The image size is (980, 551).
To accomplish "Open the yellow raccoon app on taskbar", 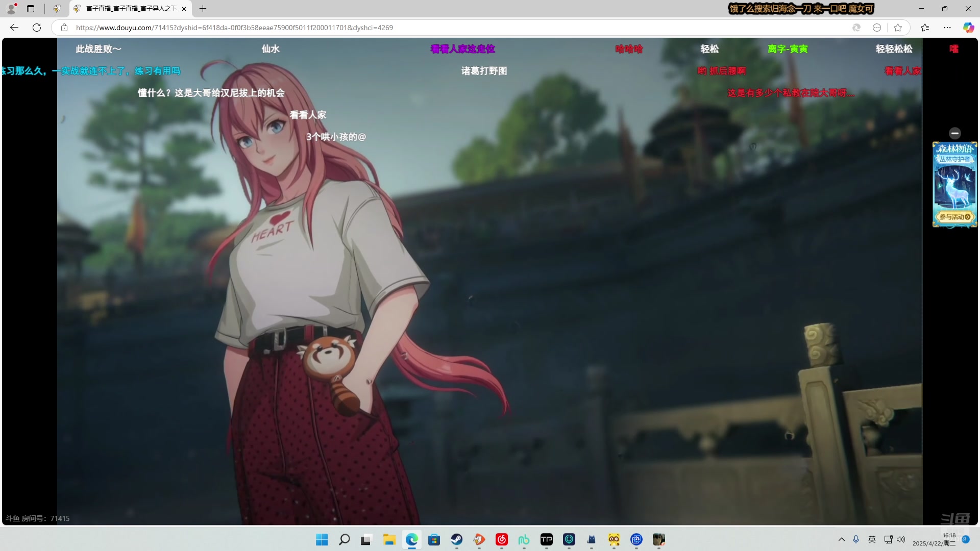I will coord(614,539).
